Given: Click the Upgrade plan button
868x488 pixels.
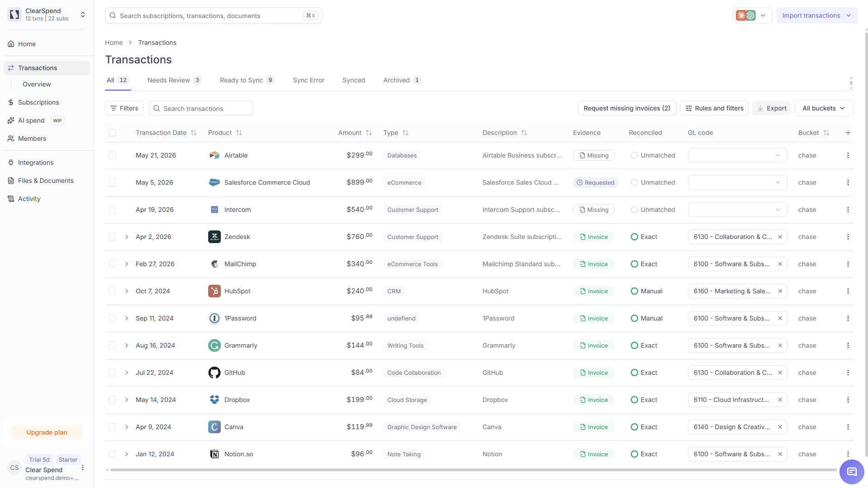Looking at the screenshot, I should pyautogui.click(x=47, y=432).
